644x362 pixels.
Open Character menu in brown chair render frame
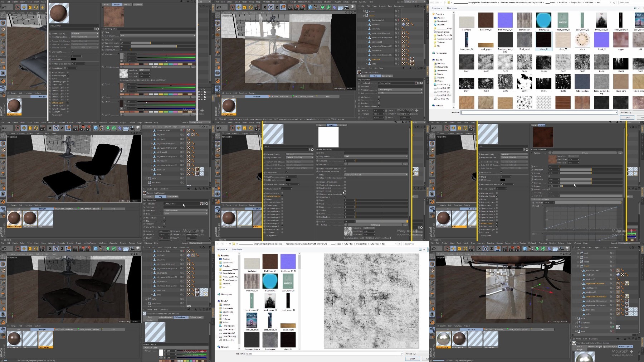(x=328, y=2)
